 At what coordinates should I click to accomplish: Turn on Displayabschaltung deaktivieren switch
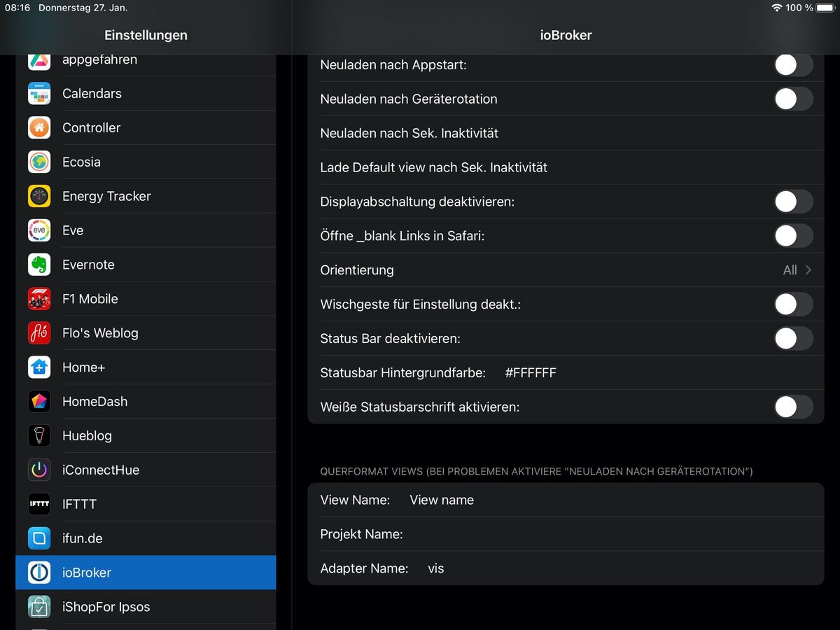pyautogui.click(x=793, y=202)
